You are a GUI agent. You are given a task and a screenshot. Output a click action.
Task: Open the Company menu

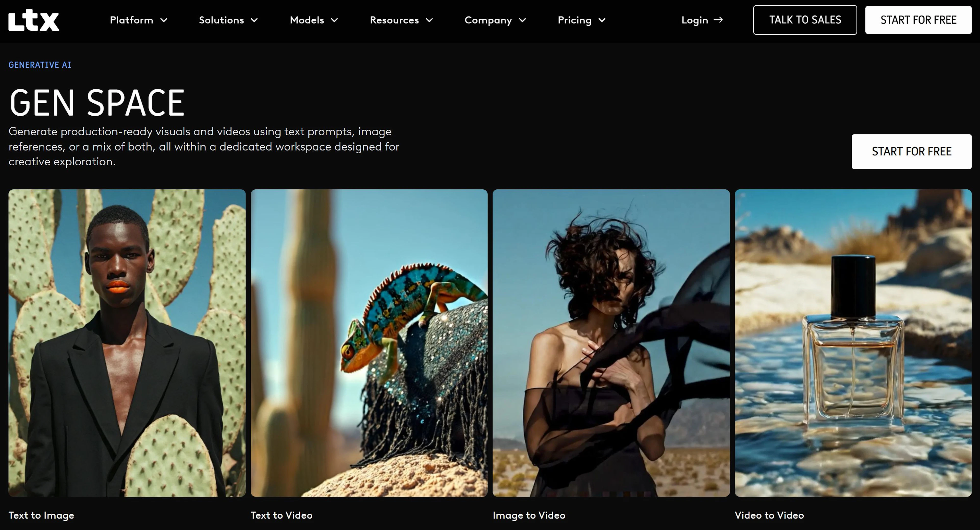tap(488, 20)
